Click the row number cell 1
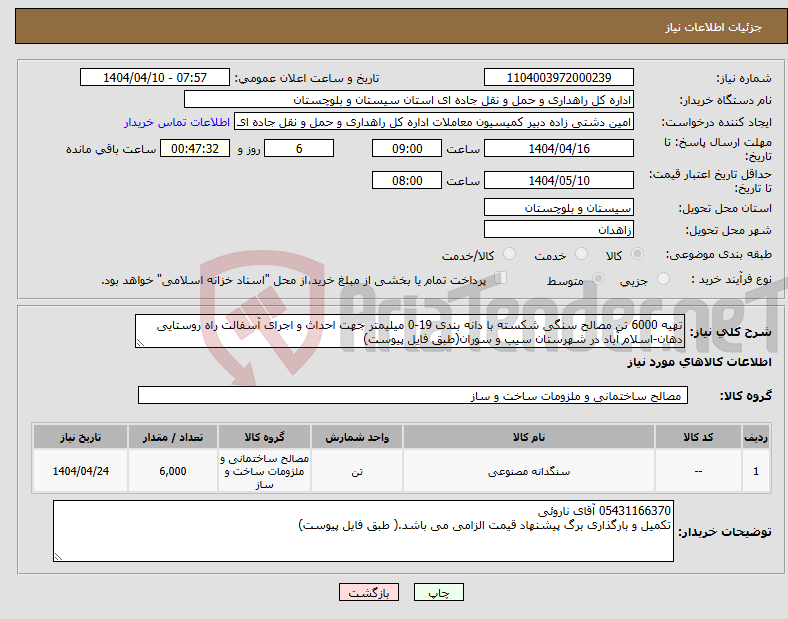 (x=756, y=471)
